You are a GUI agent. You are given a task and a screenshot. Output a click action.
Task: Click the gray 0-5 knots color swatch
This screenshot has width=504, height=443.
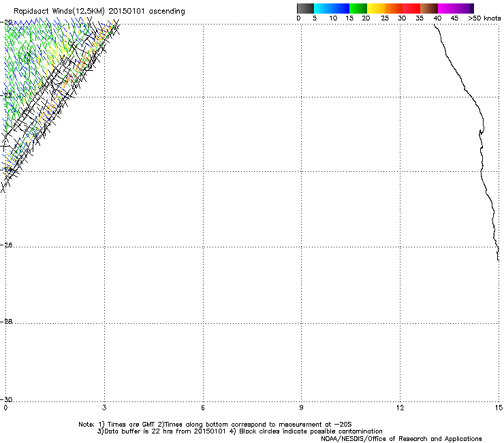(x=305, y=8)
